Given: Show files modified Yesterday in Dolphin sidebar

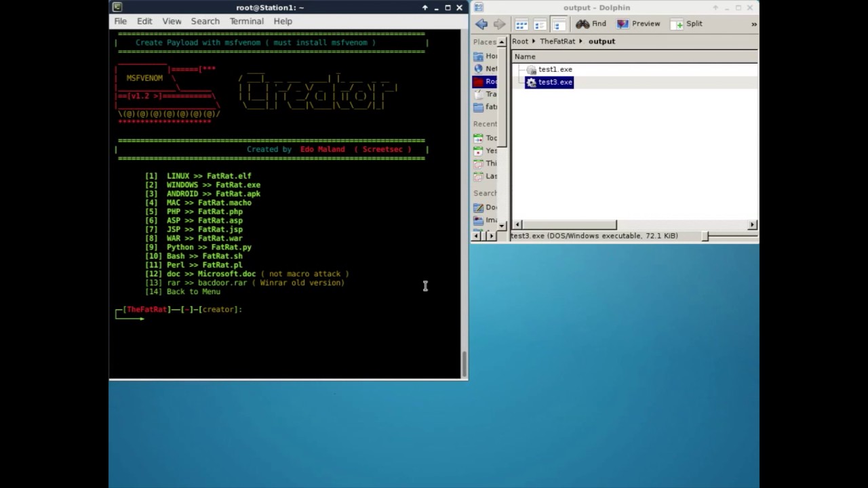Looking at the screenshot, I should pos(486,150).
